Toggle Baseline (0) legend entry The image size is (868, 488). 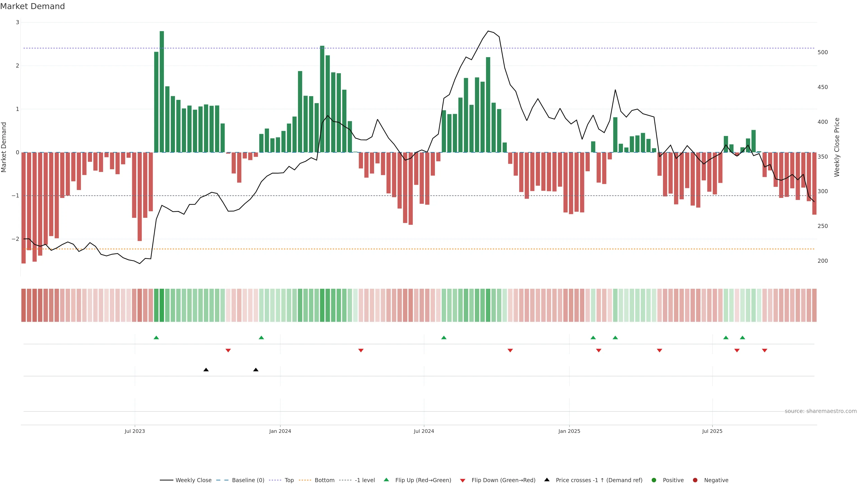(x=248, y=480)
